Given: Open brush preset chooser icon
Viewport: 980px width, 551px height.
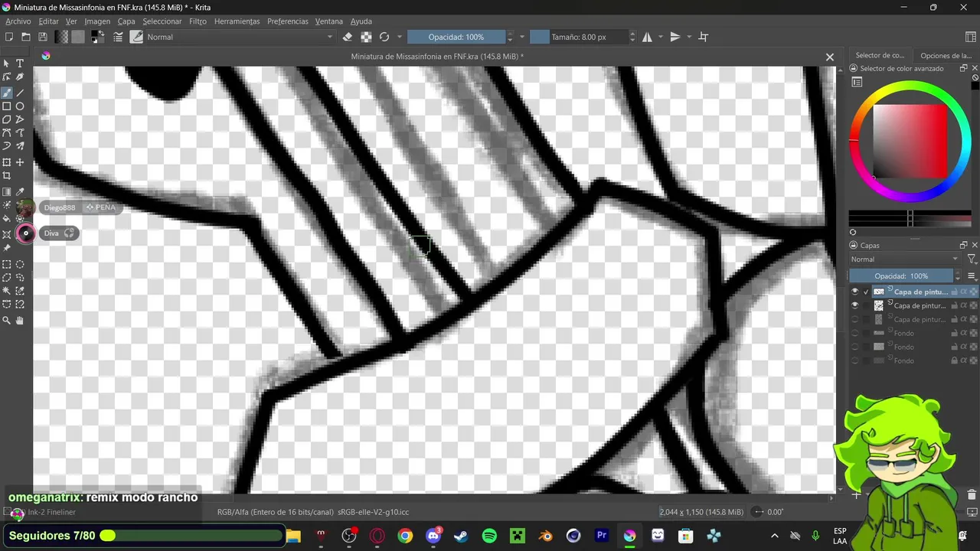Looking at the screenshot, I should click(137, 37).
